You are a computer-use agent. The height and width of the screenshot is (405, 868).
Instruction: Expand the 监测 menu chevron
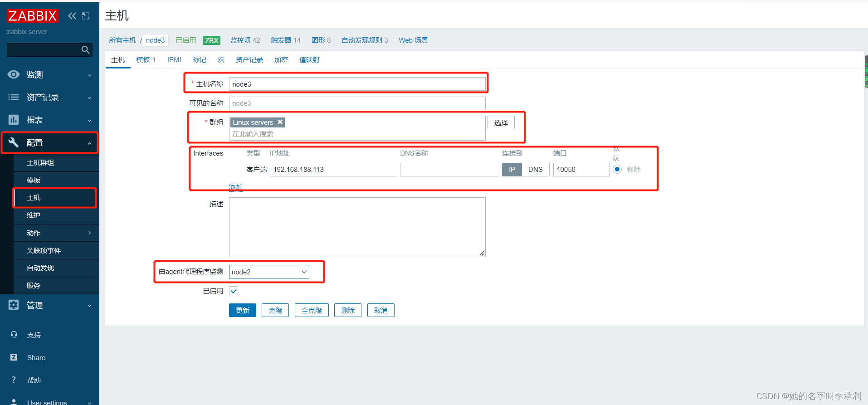[89, 75]
